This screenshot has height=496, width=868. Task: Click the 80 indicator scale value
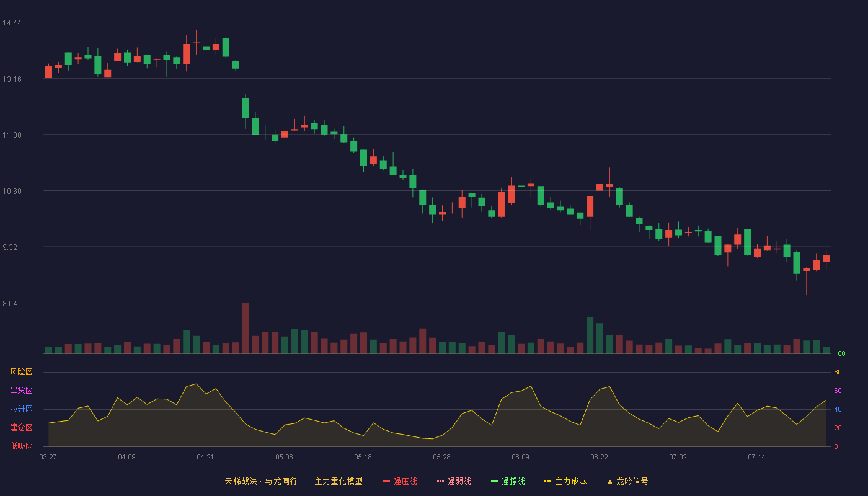pos(838,372)
